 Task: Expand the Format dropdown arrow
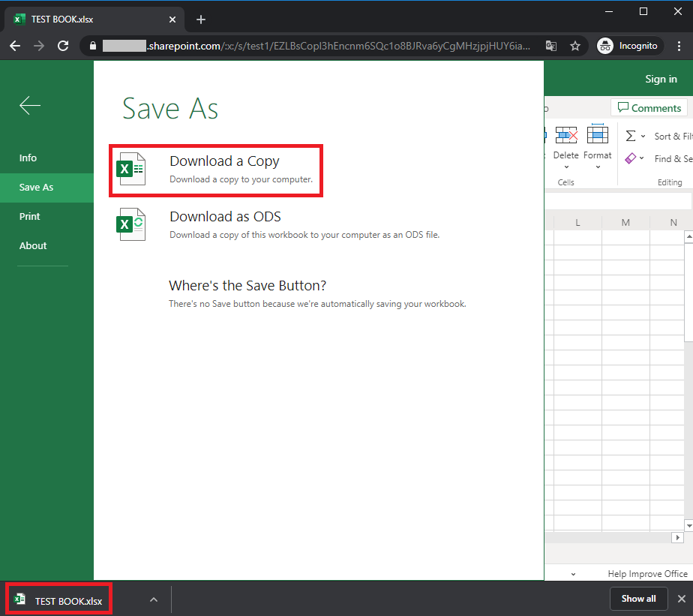click(598, 167)
